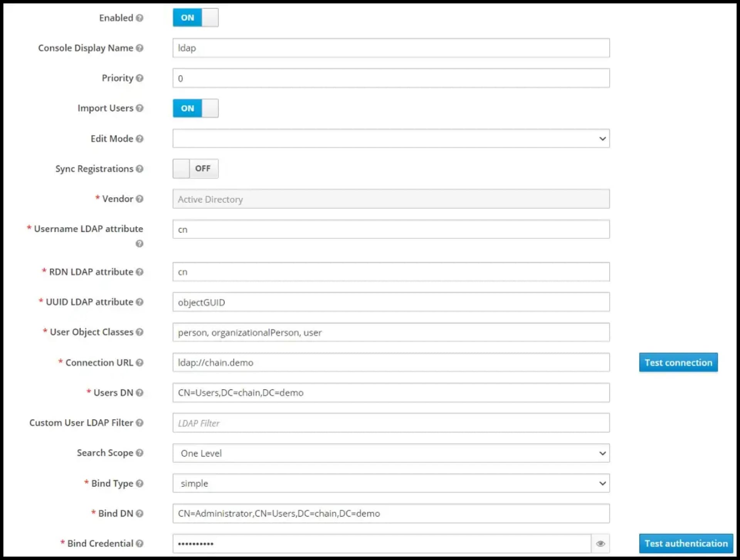
Task: Open RDN LDAP attribute help icon
Action: pyautogui.click(x=140, y=272)
